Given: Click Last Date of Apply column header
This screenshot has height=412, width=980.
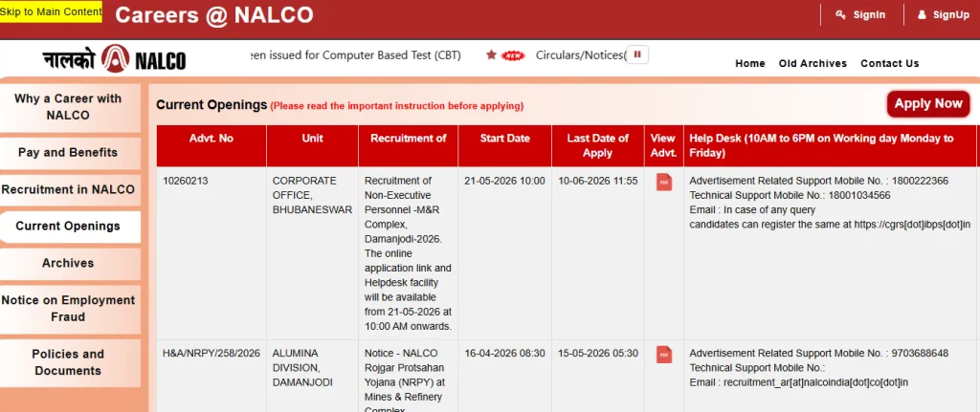Looking at the screenshot, I should point(597,145).
